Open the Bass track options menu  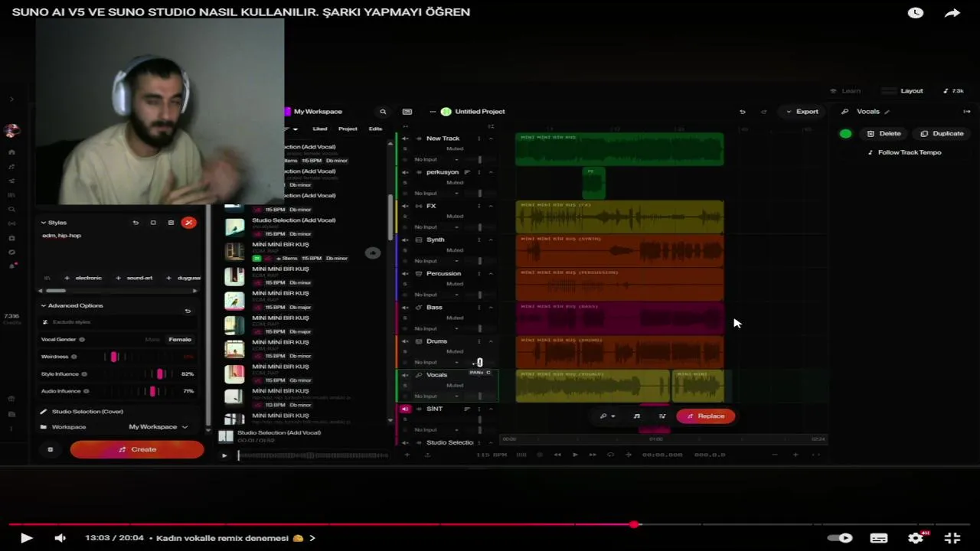pos(479,307)
